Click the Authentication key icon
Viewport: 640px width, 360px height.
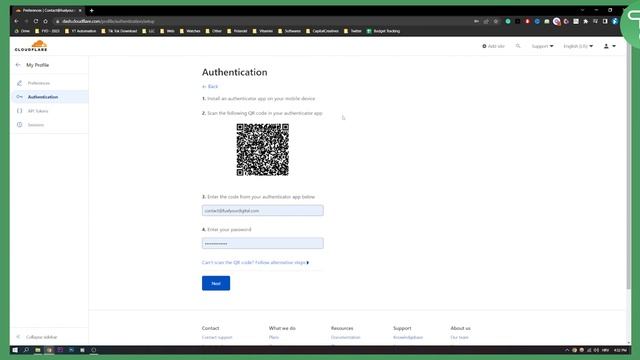point(19,97)
